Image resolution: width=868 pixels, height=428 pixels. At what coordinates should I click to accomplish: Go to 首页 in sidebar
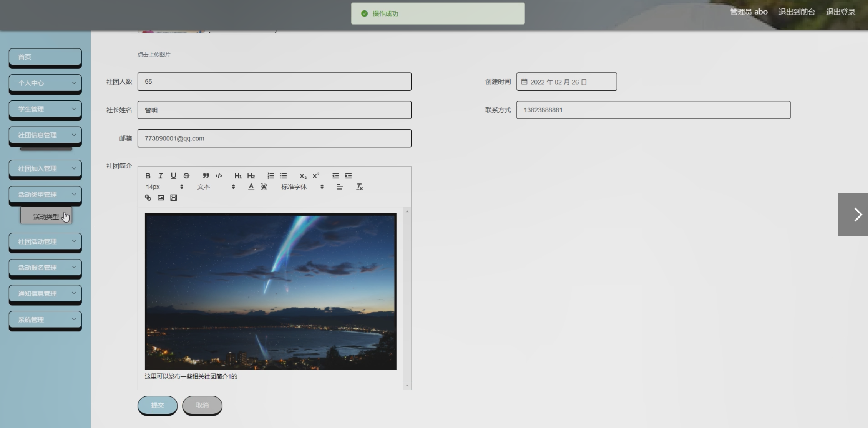click(x=45, y=57)
